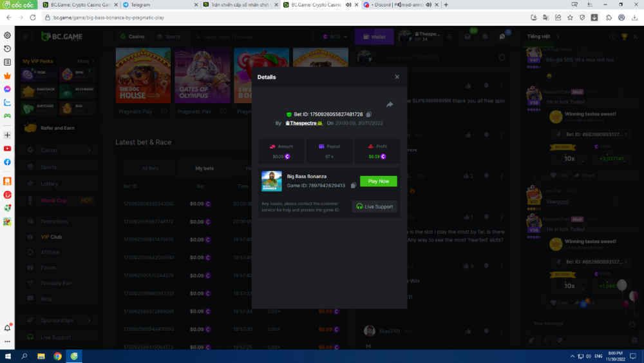Open YouTube from the browser sidebar
Screen dimensions: 644x363
coord(7,148)
